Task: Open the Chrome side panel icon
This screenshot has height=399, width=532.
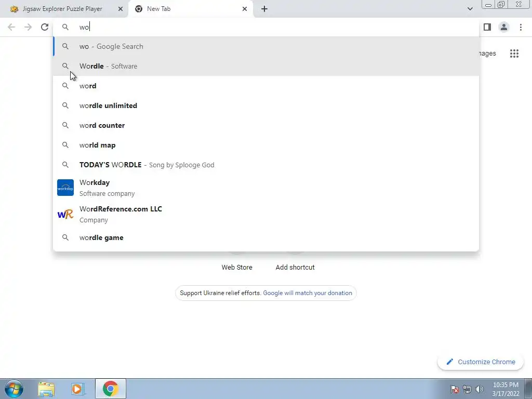Action: coord(487,27)
